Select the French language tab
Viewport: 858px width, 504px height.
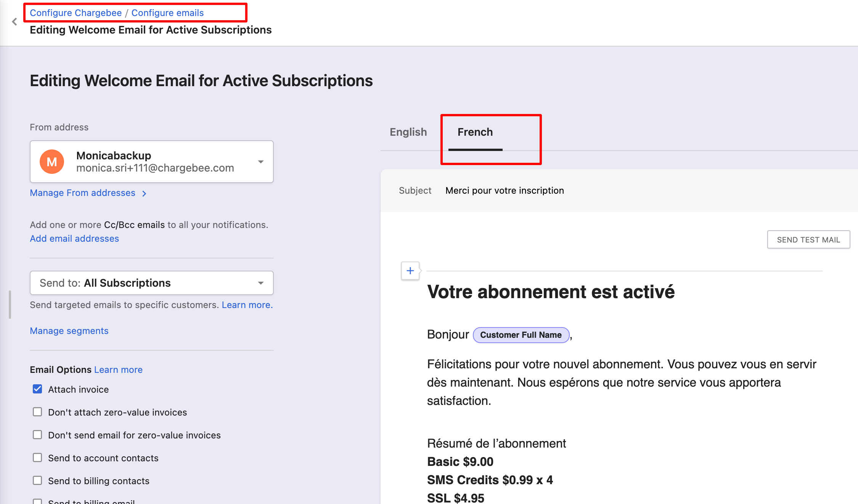point(475,132)
